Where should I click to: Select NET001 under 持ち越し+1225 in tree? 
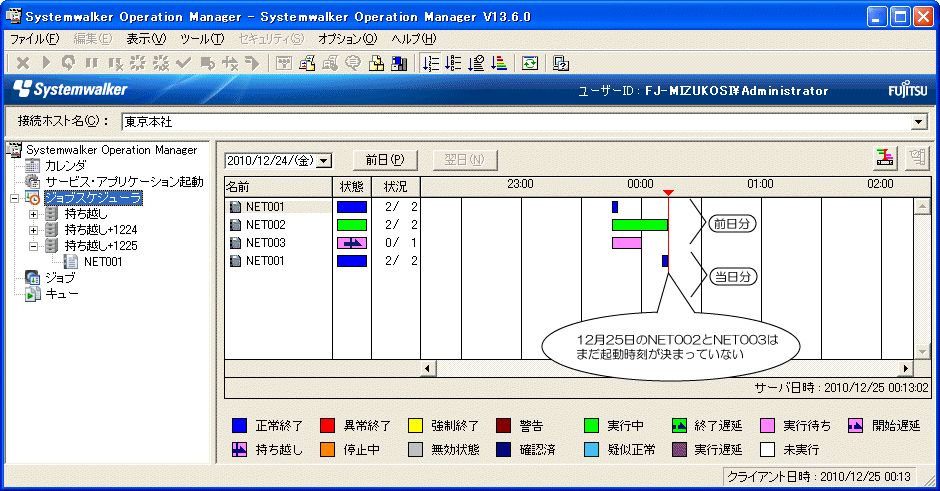(x=103, y=262)
